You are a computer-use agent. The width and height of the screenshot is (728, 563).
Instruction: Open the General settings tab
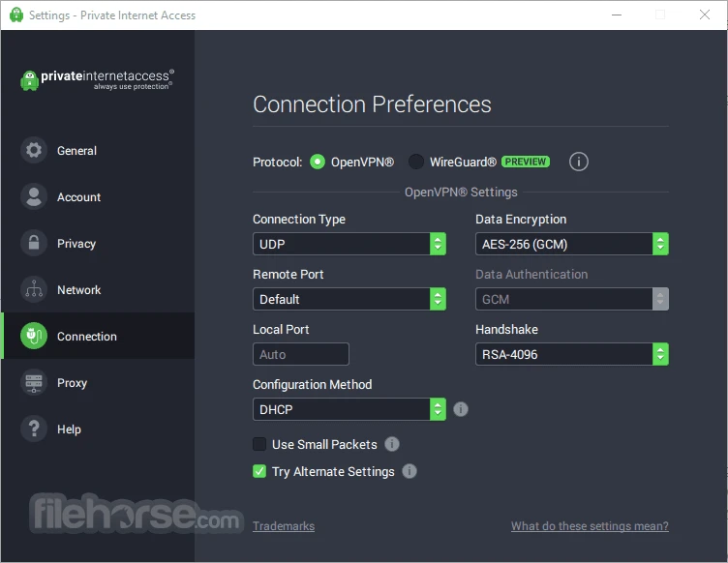click(x=98, y=150)
